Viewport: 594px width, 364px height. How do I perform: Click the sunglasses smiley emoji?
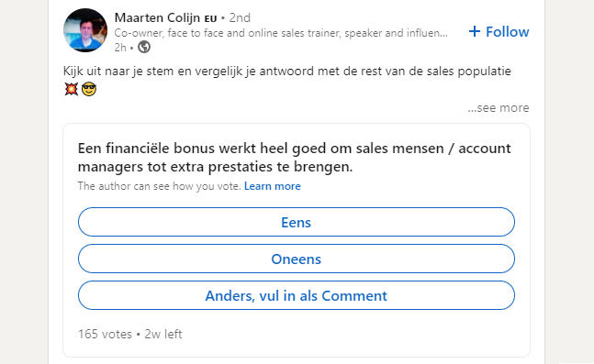[89, 89]
